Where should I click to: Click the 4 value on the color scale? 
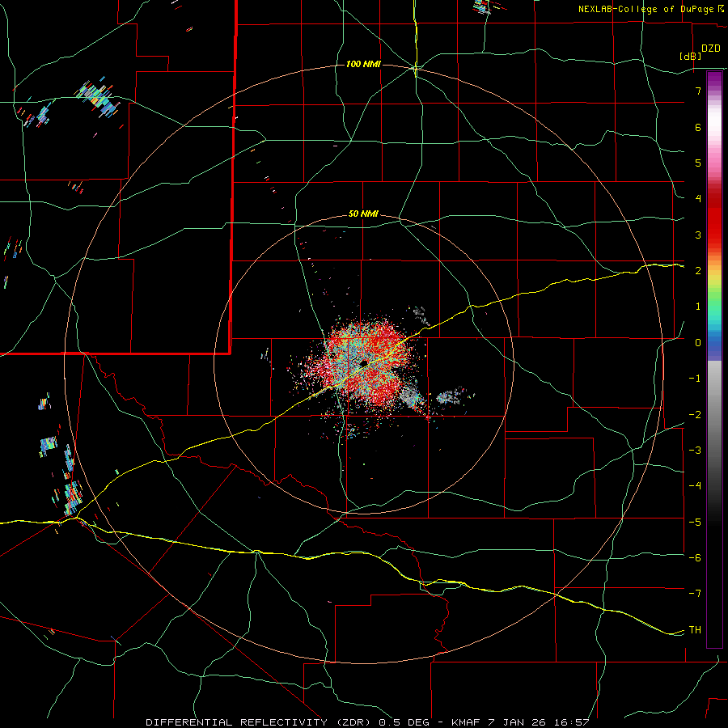[698, 199]
